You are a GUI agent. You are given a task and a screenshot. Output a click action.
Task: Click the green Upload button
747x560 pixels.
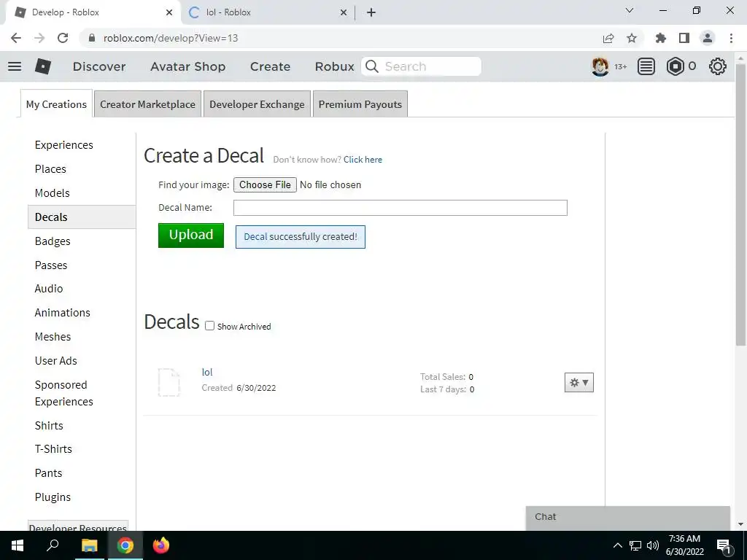[191, 236]
